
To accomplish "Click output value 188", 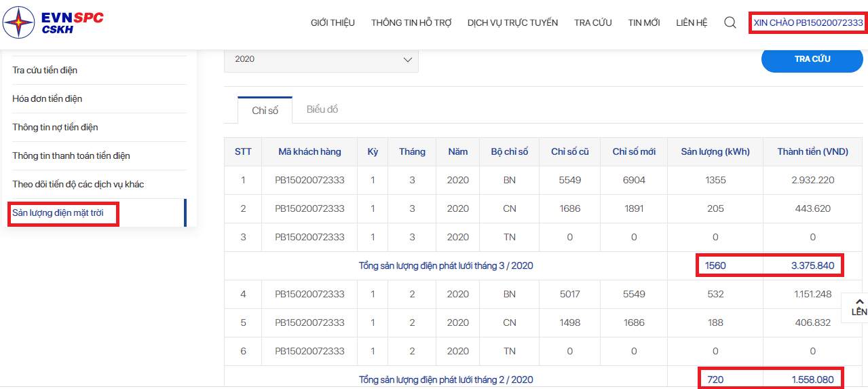I will 715,322.
